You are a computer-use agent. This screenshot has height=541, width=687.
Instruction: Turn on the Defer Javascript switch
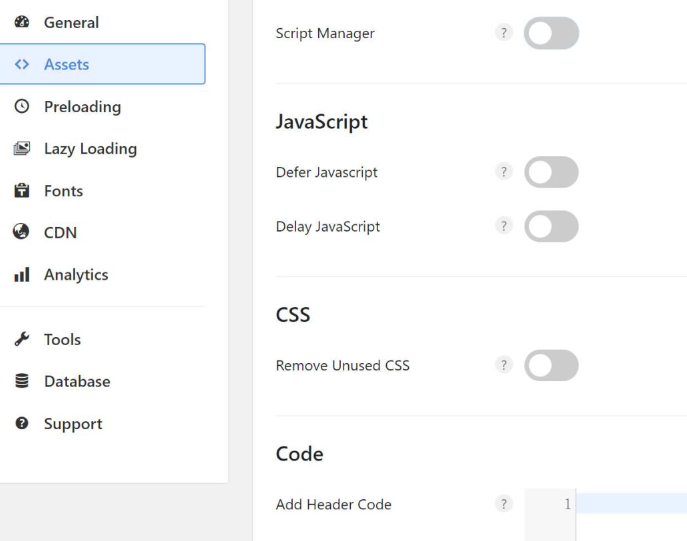(x=551, y=172)
